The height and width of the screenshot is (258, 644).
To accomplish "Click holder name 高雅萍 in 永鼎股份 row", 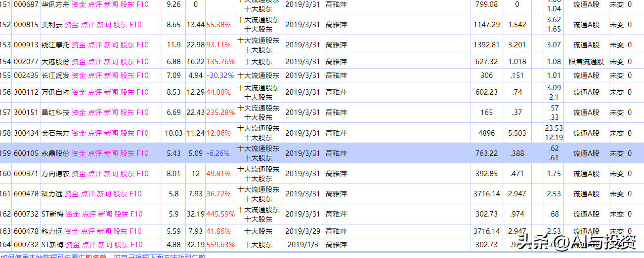I will (x=336, y=153).
